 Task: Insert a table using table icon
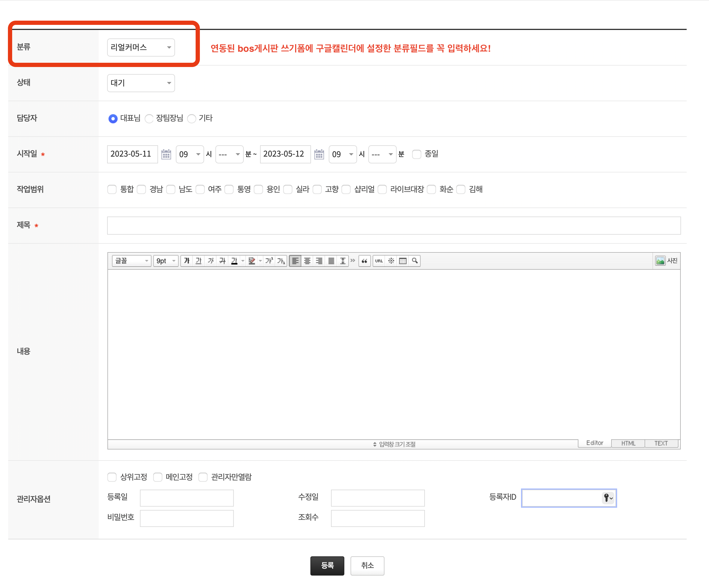(x=403, y=261)
